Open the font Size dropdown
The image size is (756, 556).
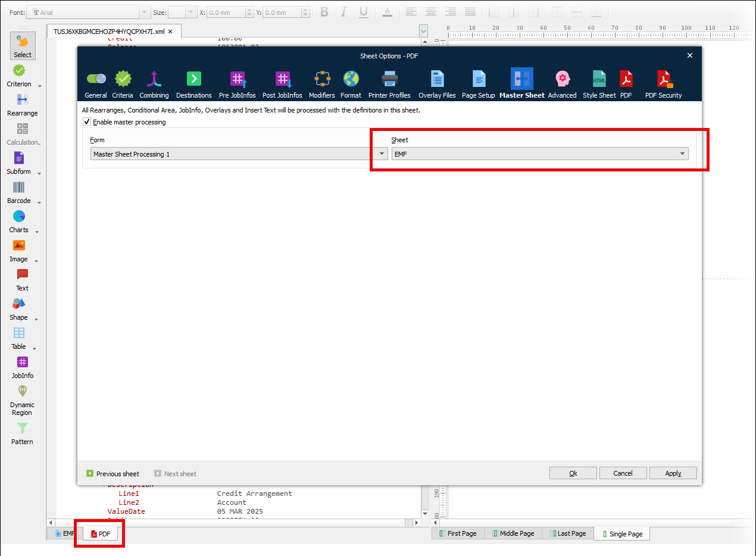coord(190,13)
